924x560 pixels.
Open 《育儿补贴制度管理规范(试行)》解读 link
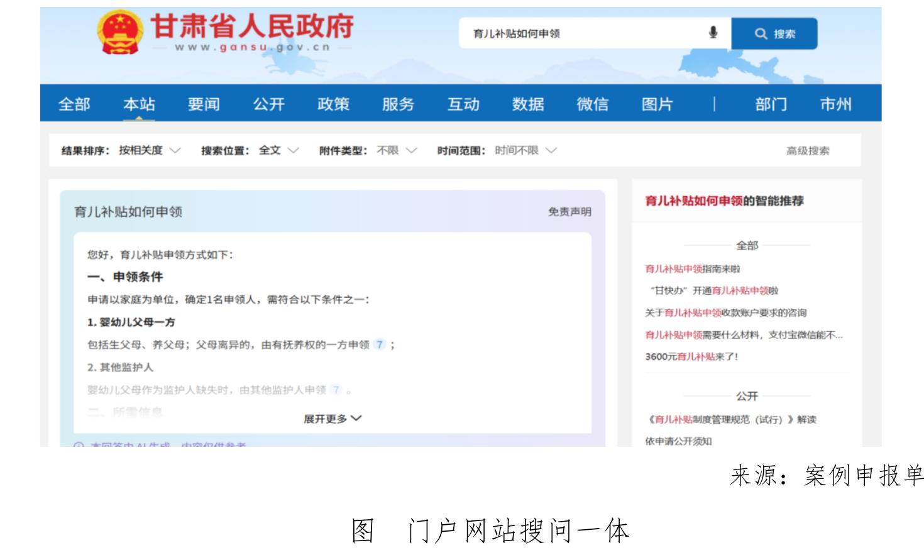coord(731,419)
